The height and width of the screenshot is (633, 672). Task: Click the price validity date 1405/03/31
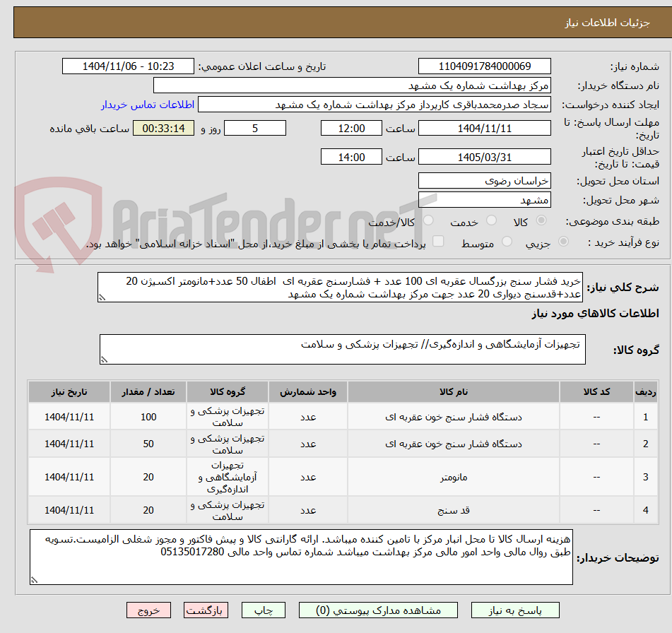(484, 157)
